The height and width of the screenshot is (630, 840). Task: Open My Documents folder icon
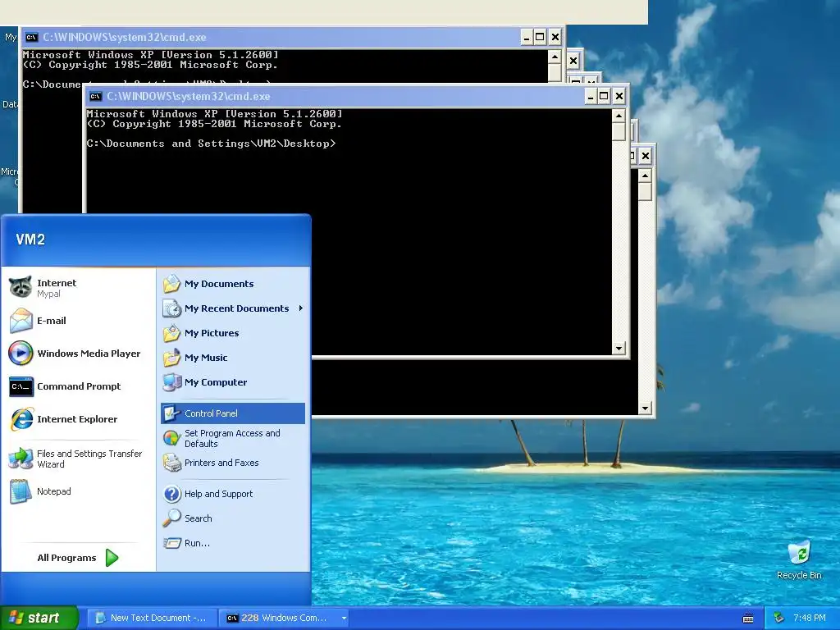tap(172, 283)
